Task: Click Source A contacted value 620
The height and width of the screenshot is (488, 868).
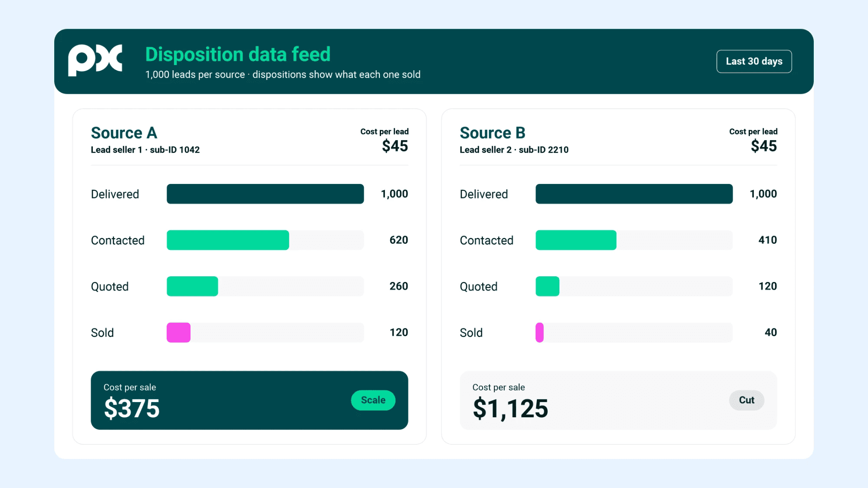Action: tap(399, 240)
